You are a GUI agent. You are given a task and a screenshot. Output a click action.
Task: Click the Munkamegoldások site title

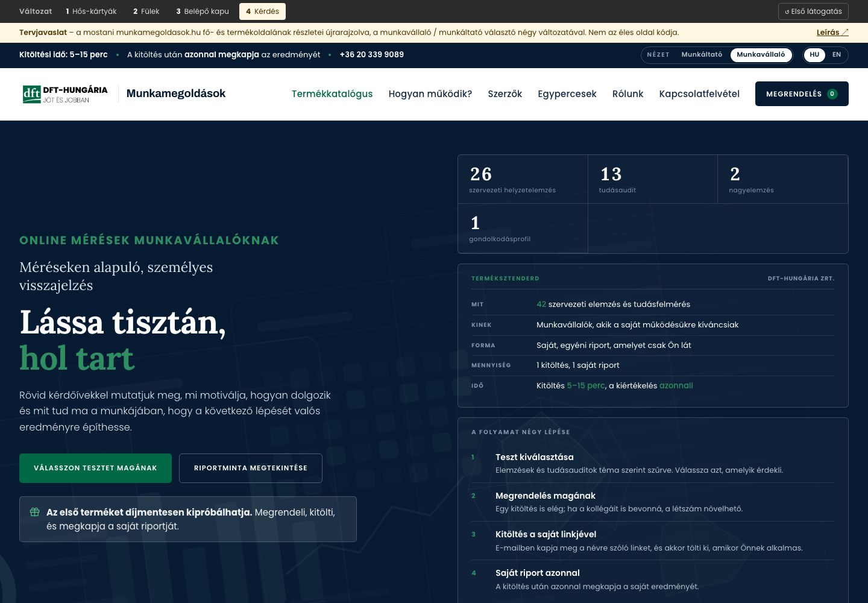[176, 93]
